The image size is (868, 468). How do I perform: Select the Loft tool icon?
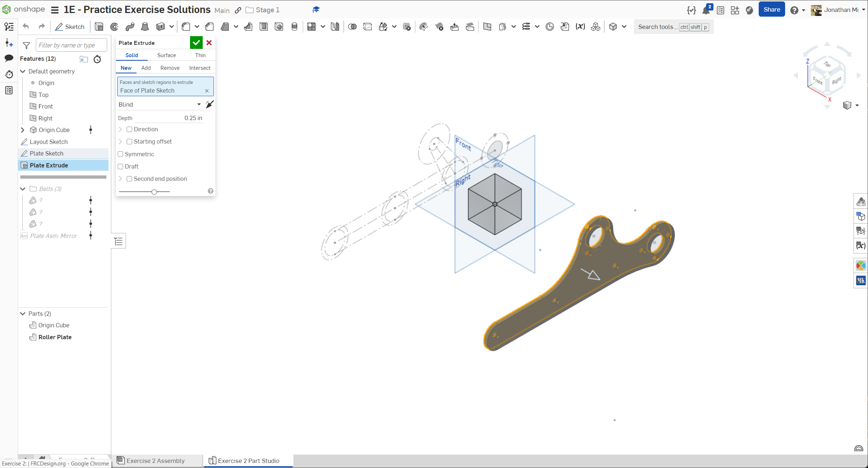point(145,27)
